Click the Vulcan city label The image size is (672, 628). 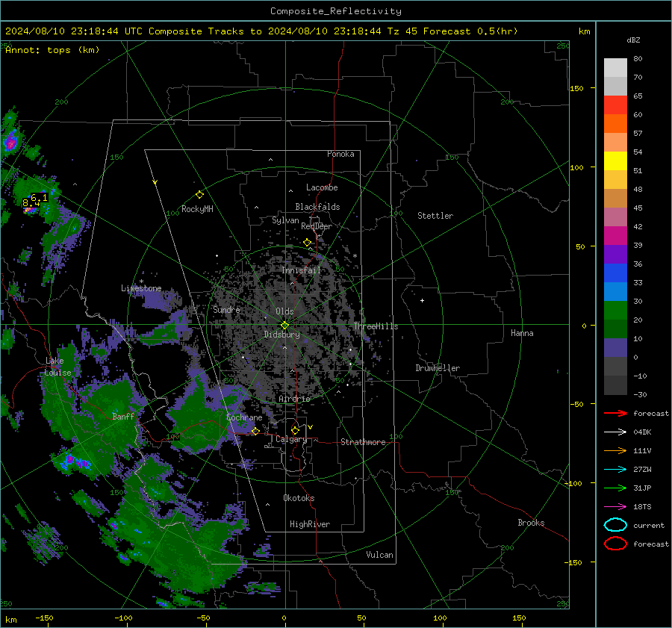point(379,555)
